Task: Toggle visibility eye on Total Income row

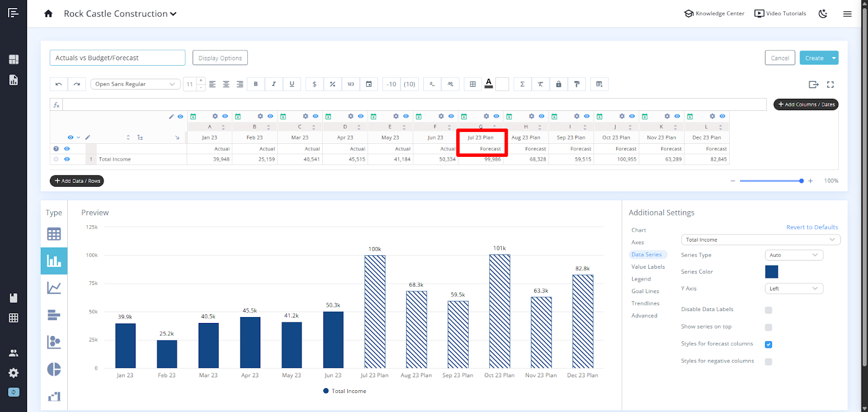Action: pyautogui.click(x=67, y=159)
